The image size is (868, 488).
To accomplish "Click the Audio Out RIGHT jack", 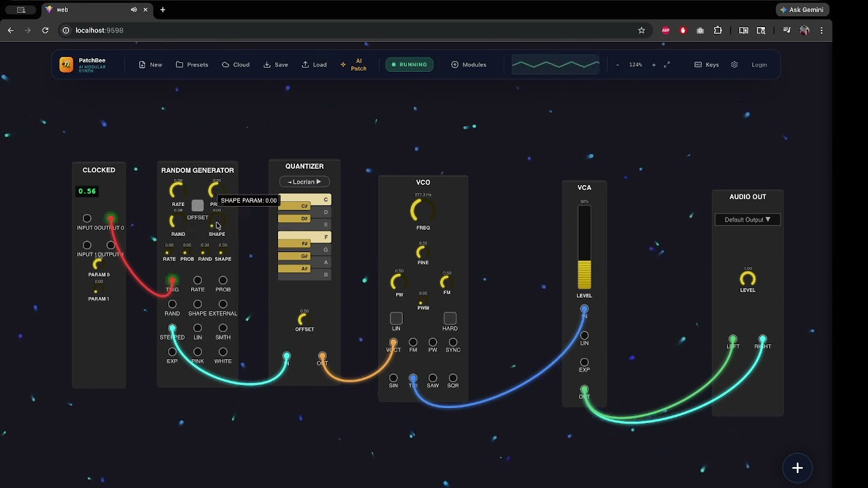I will click(762, 339).
